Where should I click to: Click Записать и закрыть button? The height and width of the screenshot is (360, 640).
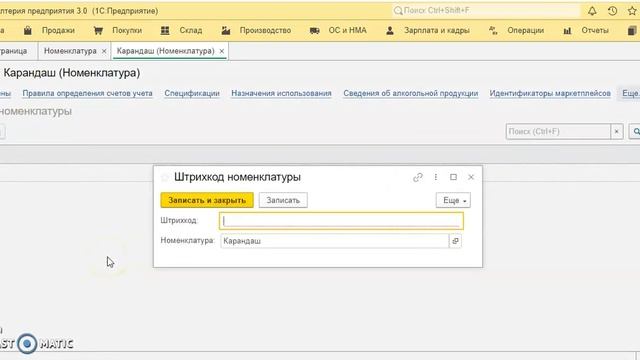pos(207,200)
